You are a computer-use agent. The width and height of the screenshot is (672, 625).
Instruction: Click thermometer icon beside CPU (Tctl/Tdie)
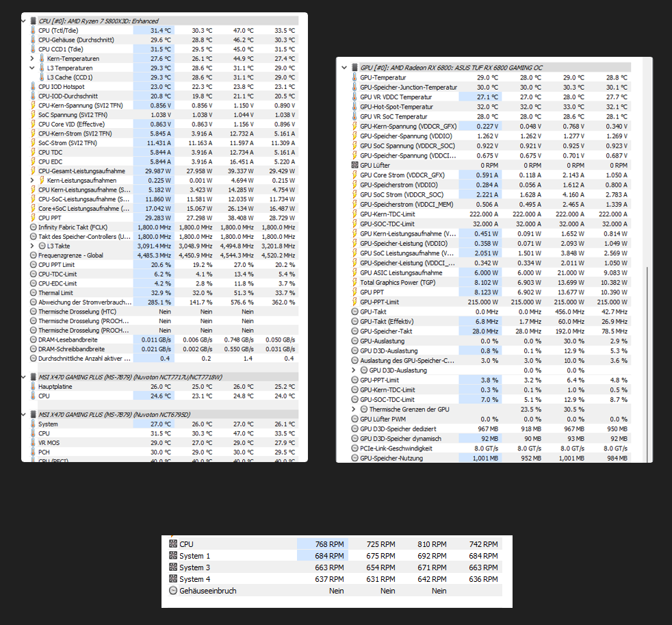click(33, 30)
